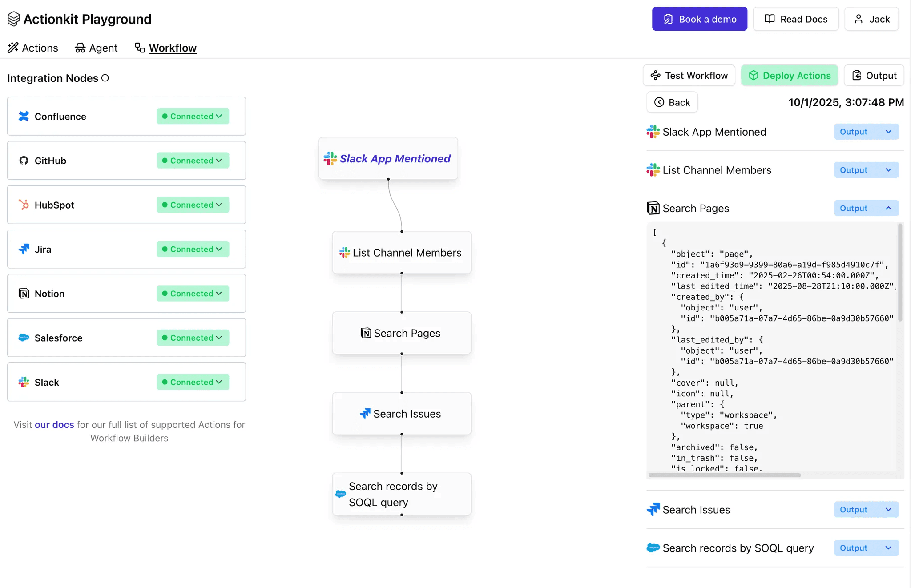Click the Slack icon in output panel header
This screenshot has width=911, height=588.
pyautogui.click(x=653, y=132)
